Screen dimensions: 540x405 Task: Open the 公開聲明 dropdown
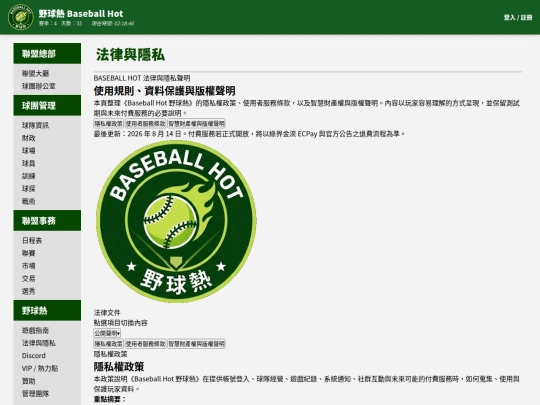[x=107, y=333]
